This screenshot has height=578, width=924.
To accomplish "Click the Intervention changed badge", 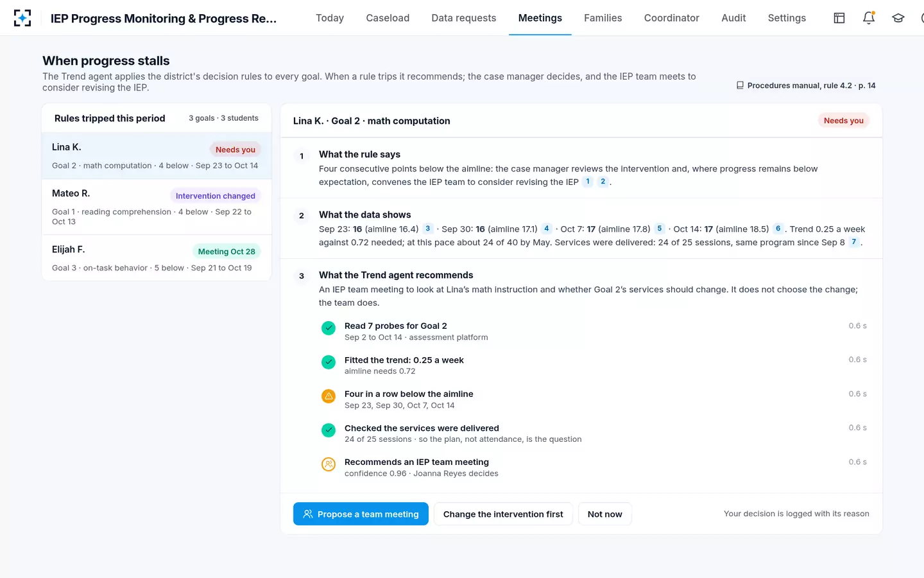I will click(x=216, y=196).
